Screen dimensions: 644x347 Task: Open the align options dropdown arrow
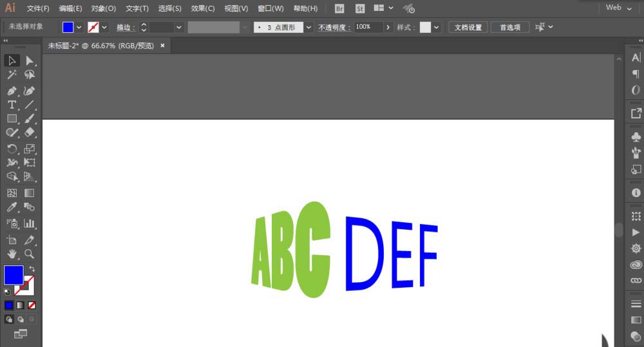[x=551, y=27]
